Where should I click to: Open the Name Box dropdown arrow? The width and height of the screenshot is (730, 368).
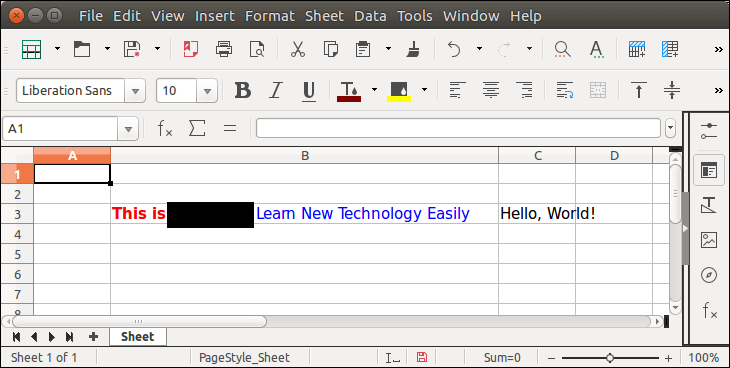128,129
